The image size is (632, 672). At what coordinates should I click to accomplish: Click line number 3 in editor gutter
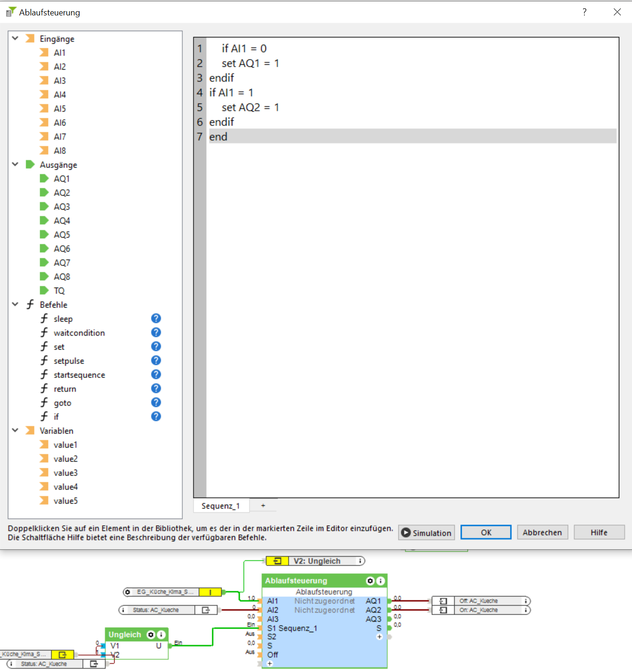[x=200, y=77]
